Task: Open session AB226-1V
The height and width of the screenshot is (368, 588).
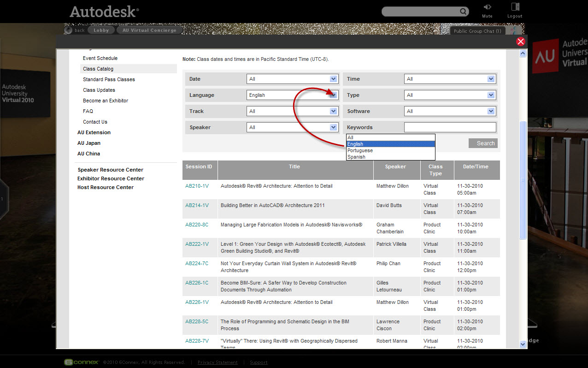Action: (197, 302)
